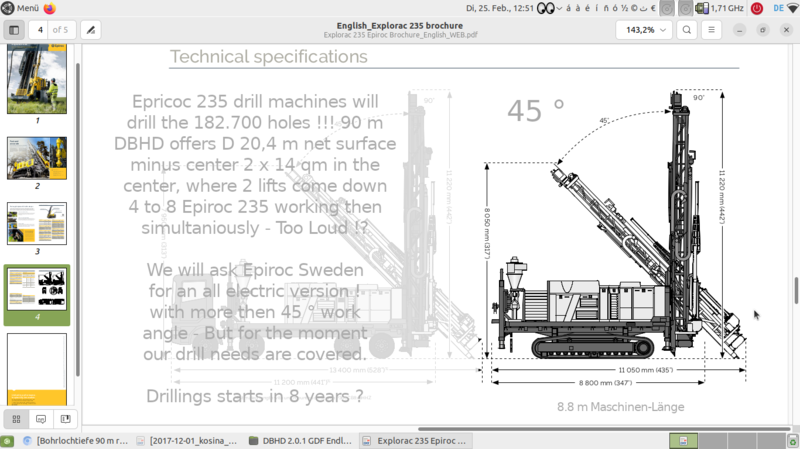Launch Firefox from the top panel
This screenshot has width=800, height=449.
click(x=50, y=8)
